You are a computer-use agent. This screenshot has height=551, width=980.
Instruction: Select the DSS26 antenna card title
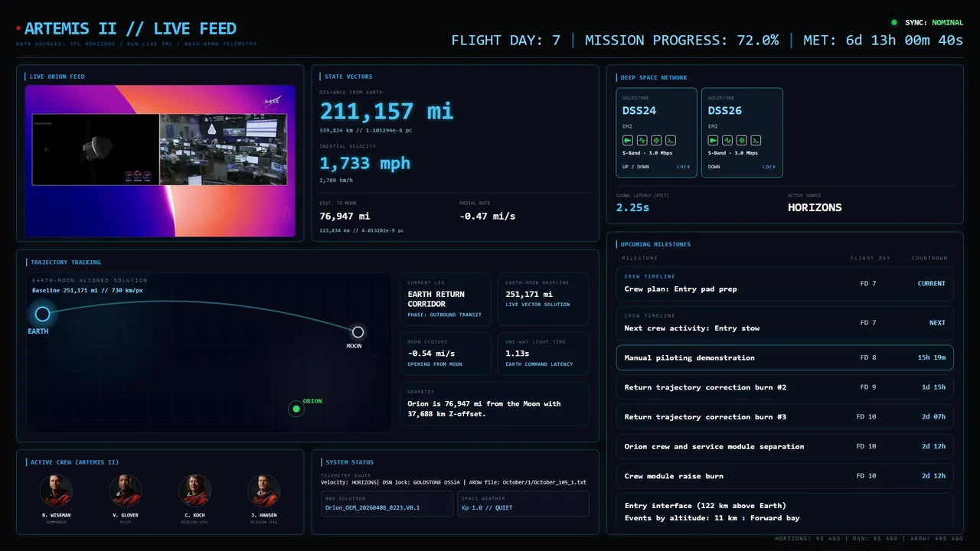click(x=725, y=110)
